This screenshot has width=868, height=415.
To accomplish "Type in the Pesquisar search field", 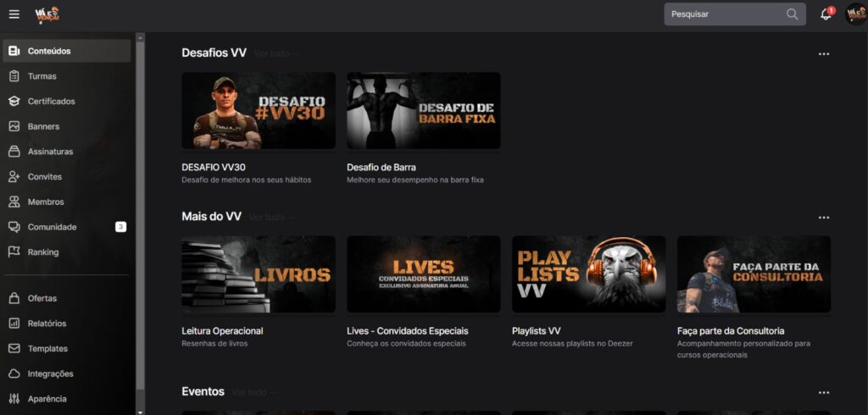I will click(x=723, y=14).
